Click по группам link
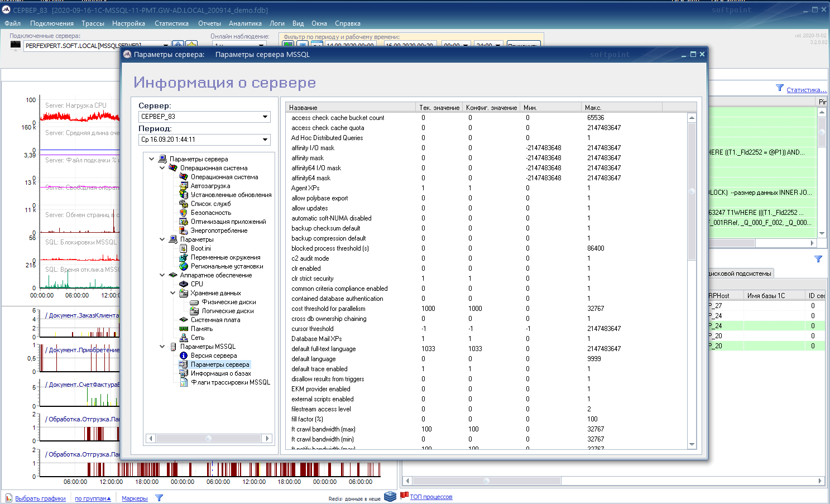Viewport: 830px width, 504px height. 93,498
